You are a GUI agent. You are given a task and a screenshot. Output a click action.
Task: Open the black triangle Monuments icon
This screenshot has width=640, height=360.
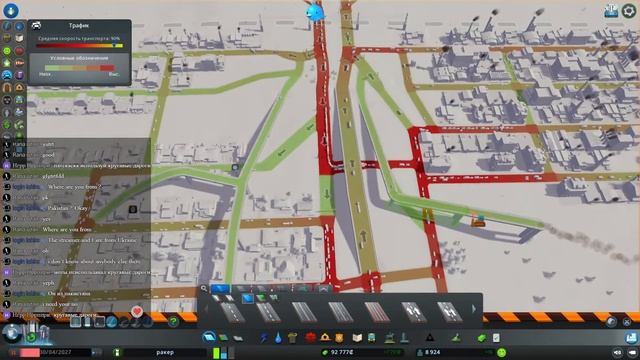click(x=430, y=338)
